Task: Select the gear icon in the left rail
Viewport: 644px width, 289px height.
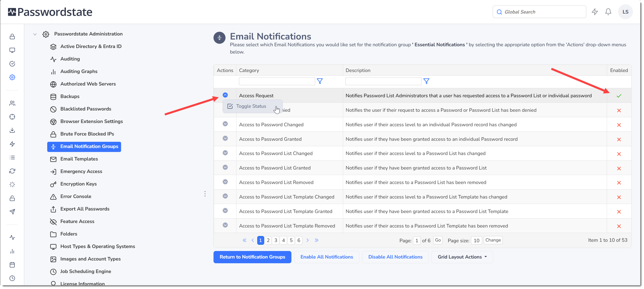Action: click(12, 77)
